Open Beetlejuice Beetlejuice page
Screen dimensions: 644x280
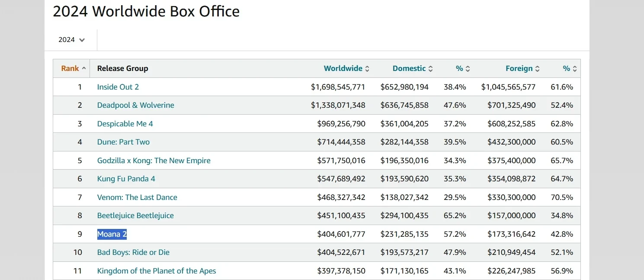(x=135, y=216)
